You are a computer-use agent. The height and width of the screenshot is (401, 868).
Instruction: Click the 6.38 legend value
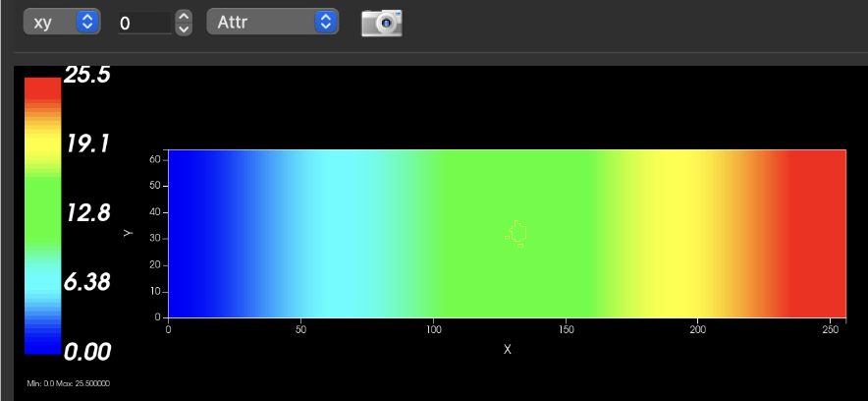87,283
